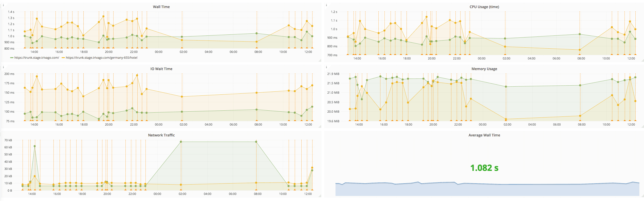
Task: Click Wall Time annotation marker at 02:00
Action: pos(182,48)
